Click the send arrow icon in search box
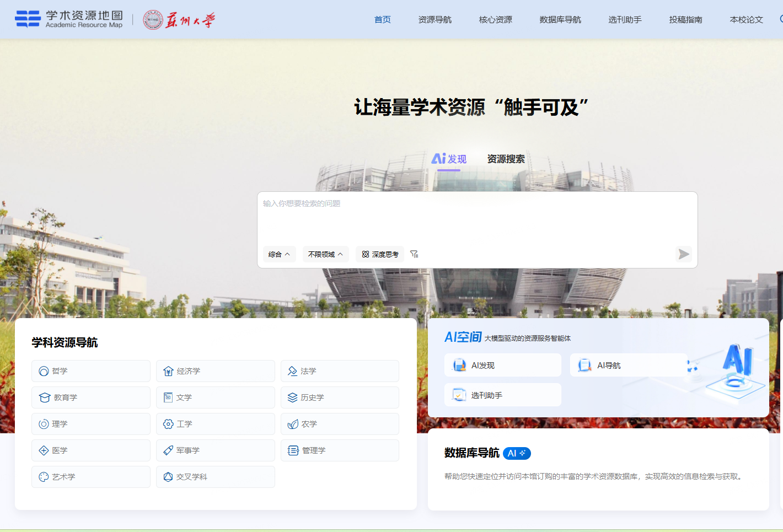783x532 pixels. point(683,254)
